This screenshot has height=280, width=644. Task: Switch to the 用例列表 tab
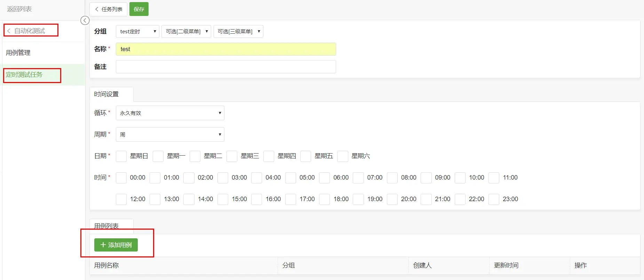click(x=111, y=226)
